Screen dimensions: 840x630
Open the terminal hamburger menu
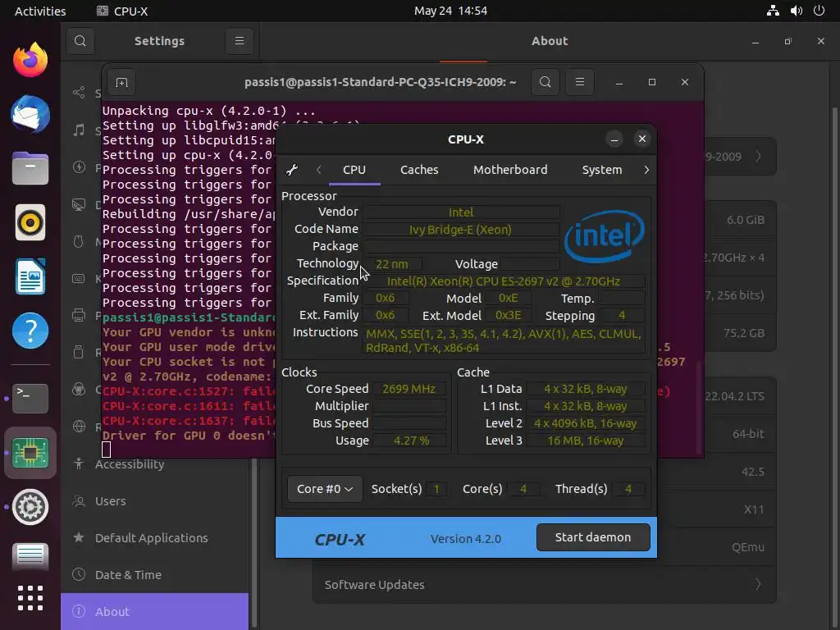click(580, 82)
